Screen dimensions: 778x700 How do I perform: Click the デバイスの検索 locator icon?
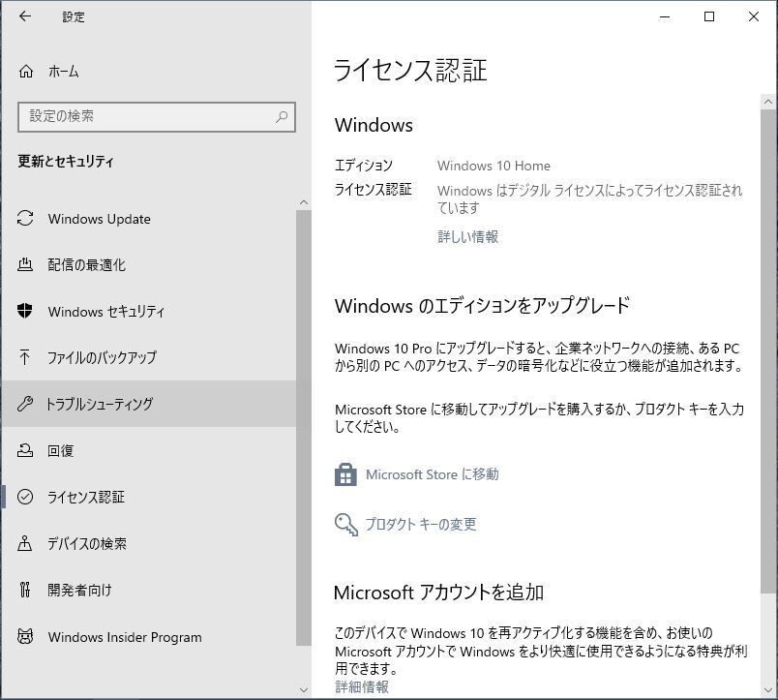coord(25,543)
